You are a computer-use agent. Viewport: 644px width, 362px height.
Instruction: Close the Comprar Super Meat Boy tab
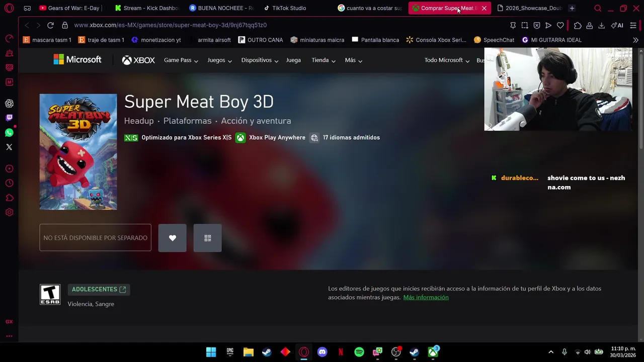point(484,8)
